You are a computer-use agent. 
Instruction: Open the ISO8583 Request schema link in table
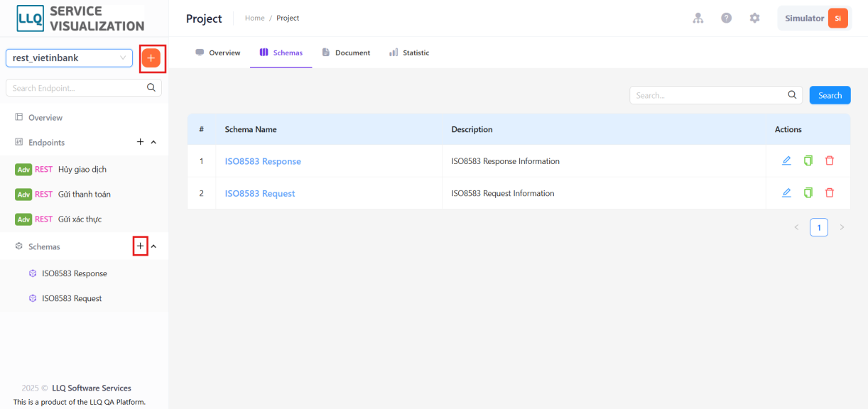coord(260,193)
